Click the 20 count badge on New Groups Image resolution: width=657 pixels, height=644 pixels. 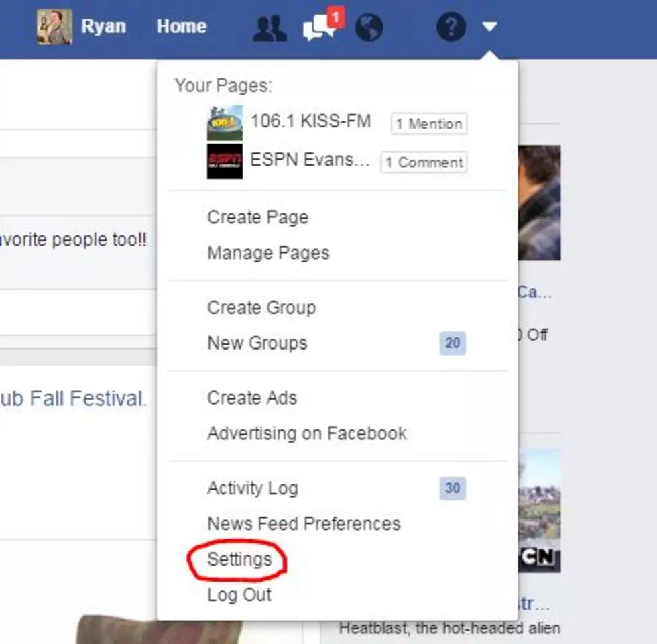453,343
